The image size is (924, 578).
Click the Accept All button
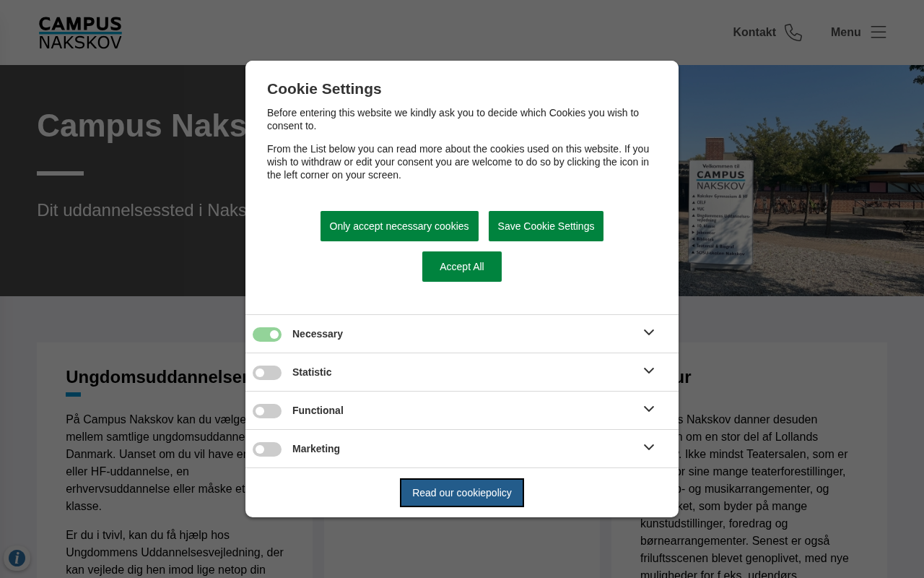pyautogui.click(x=462, y=267)
